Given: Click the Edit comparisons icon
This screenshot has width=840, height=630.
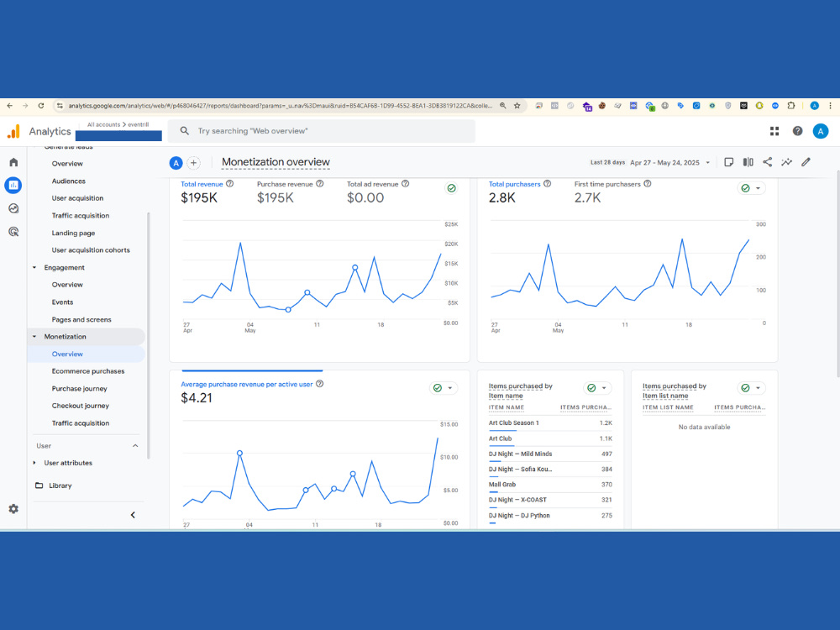Looking at the screenshot, I should [748, 162].
